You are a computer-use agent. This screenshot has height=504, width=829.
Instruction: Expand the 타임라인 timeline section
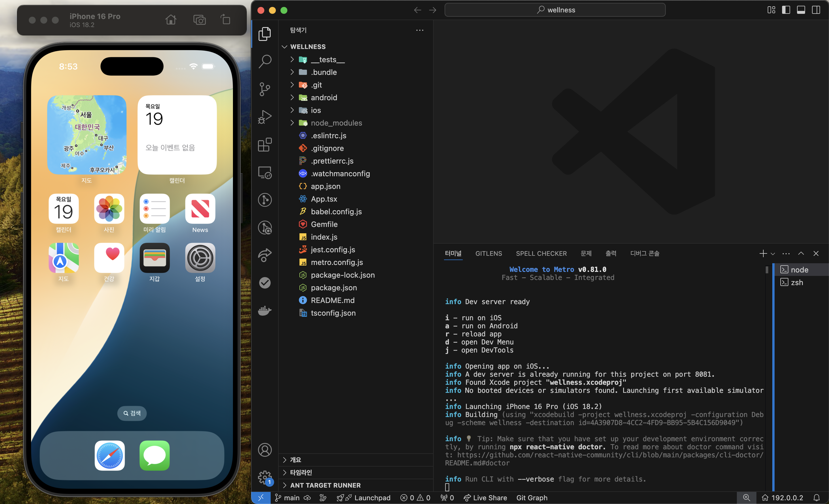click(356, 472)
